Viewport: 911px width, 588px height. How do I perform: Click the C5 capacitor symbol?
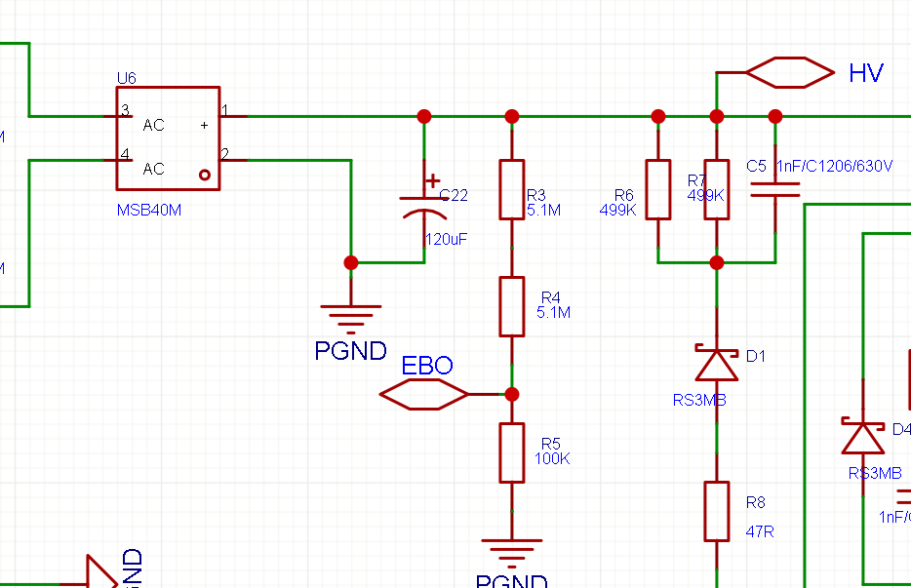coord(775,189)
